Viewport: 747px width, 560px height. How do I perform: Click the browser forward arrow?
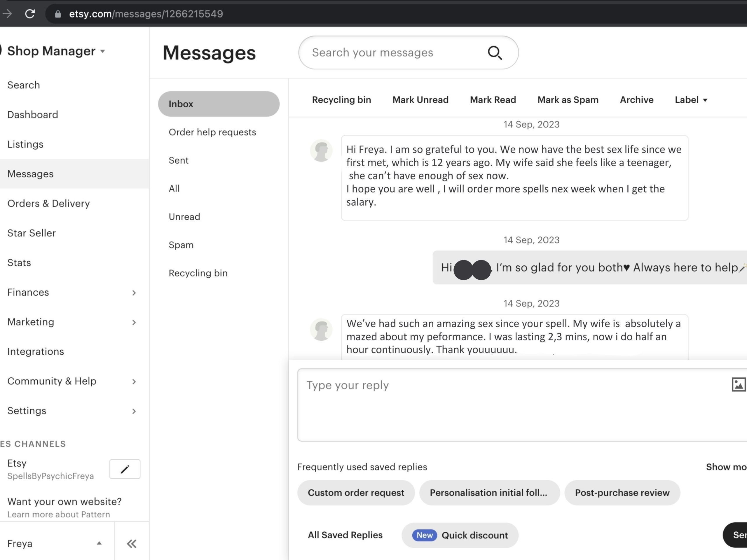pos(7,14)
